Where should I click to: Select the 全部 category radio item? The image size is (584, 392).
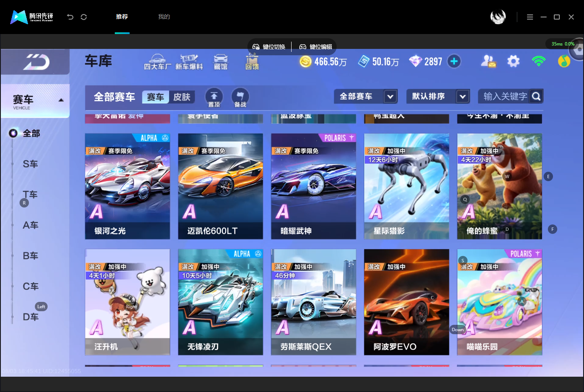click(x=25, y=134)
